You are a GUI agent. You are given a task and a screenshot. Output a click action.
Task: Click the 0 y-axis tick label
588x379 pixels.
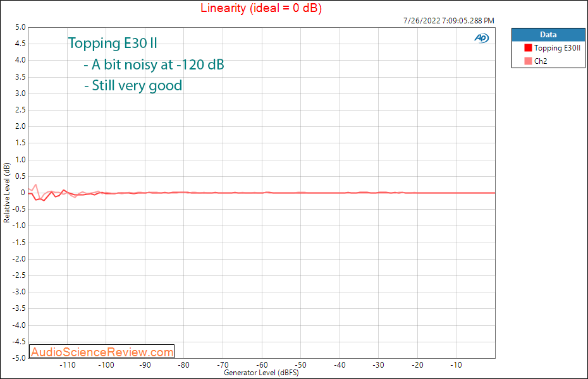click(23, 193)
